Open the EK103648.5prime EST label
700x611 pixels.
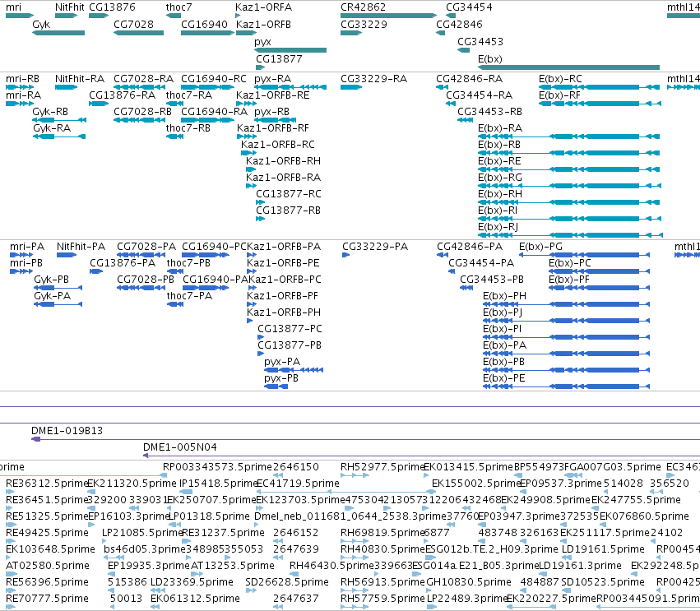point(50,549)
